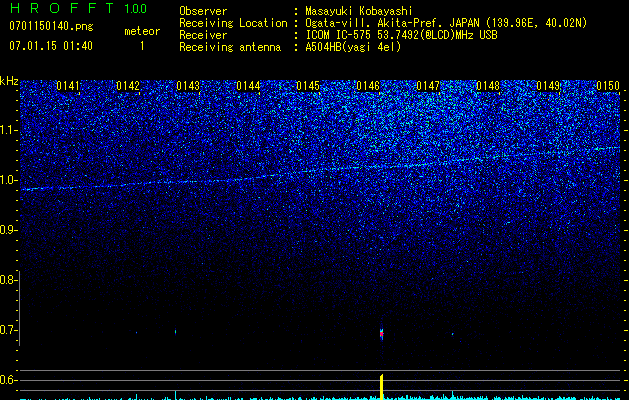The width and height of the screenshot is (629, 400).
Task: Select the Ogata-vill. Akita-Pref. JAPAN location text
Action: click(x=446, y=23)
